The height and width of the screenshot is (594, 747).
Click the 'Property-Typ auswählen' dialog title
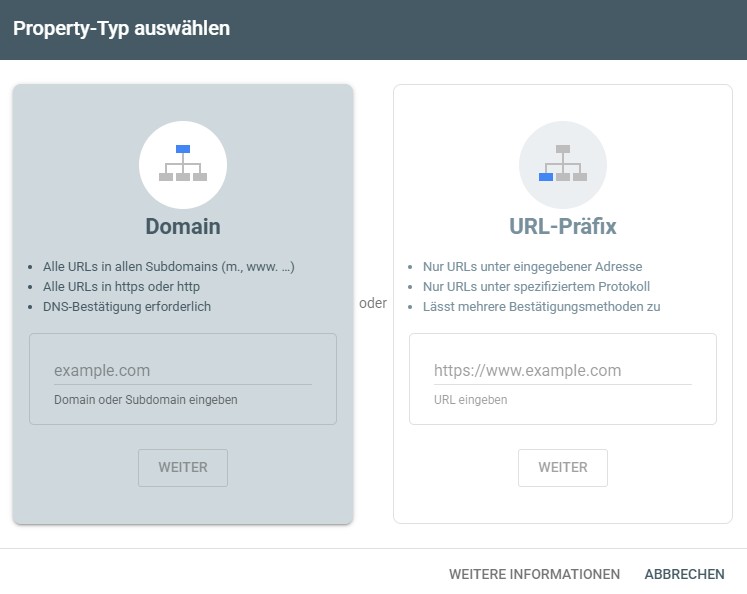pyautogui.click(x=121, y=29)
